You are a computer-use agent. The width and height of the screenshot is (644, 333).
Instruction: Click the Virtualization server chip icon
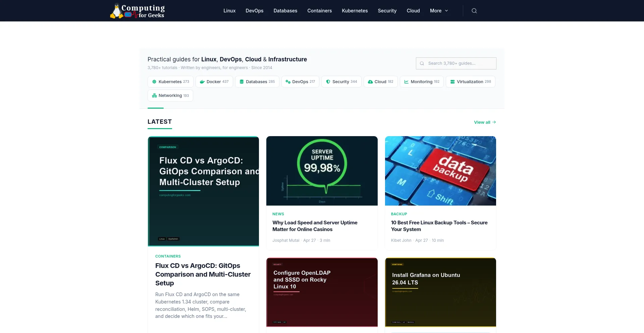[452, 82]
